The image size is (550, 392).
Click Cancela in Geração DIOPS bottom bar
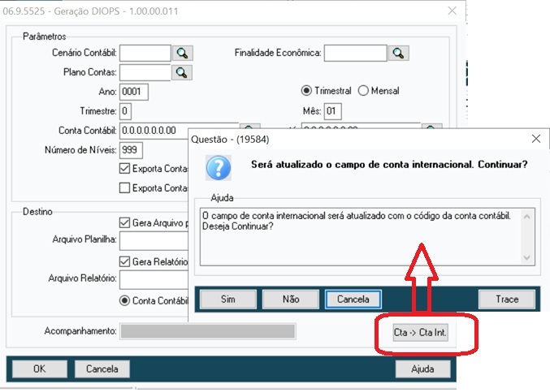[x=102, y=369]
